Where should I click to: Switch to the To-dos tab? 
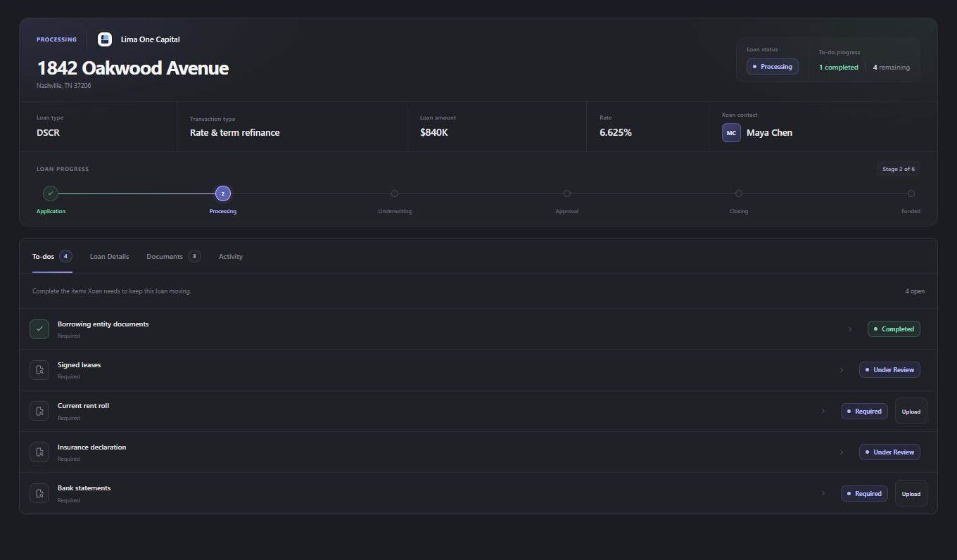click(x=52, y=257)
